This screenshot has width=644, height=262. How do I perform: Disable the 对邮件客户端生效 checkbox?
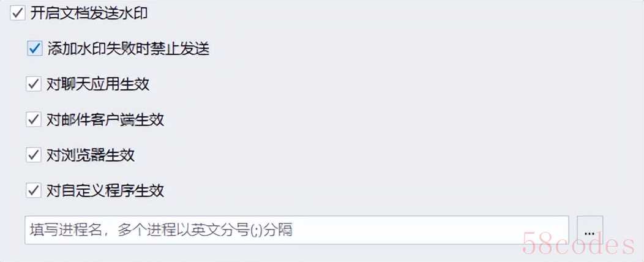pyautogui.click(x=33, y=119)
